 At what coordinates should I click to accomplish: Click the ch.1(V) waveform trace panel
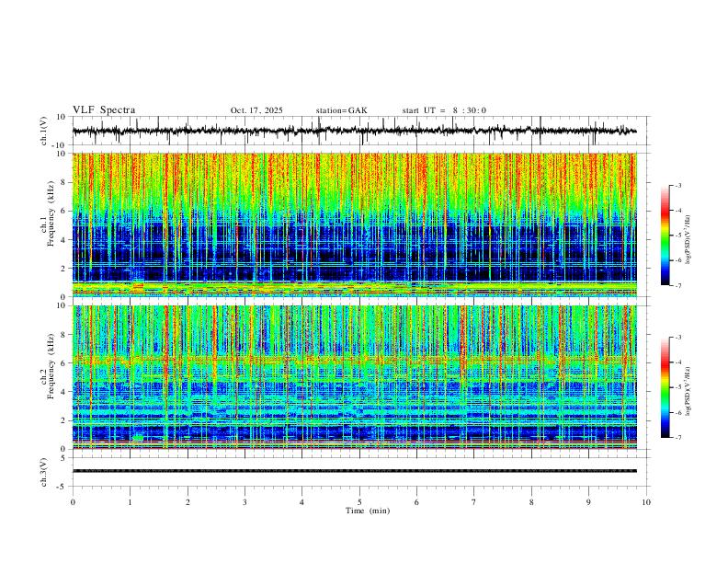click(361, 131)
